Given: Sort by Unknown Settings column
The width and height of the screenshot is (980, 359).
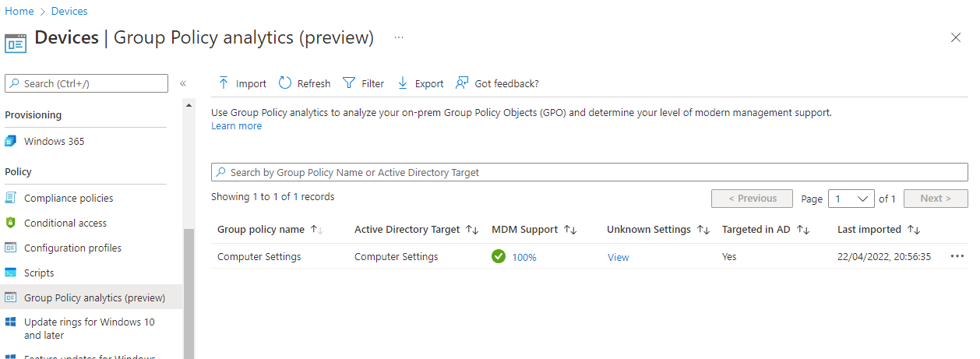Looking at the screenshot, I should [703, 230].
